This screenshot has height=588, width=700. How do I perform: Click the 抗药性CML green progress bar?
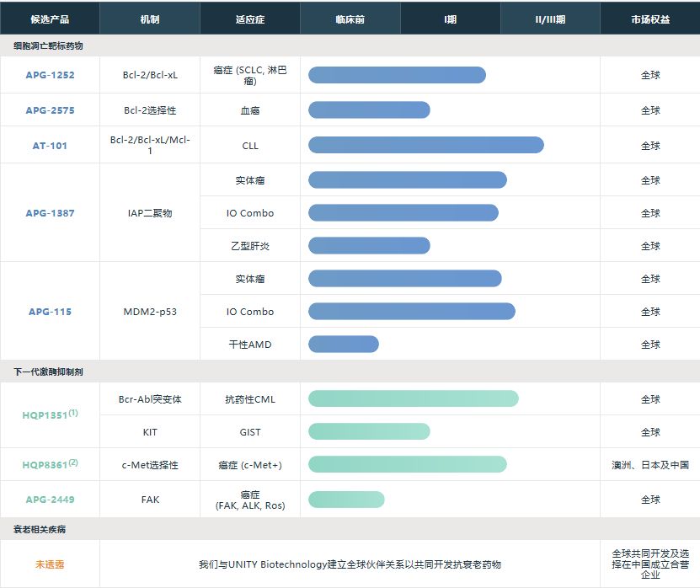pyautogui.click(x=413, y=398)
